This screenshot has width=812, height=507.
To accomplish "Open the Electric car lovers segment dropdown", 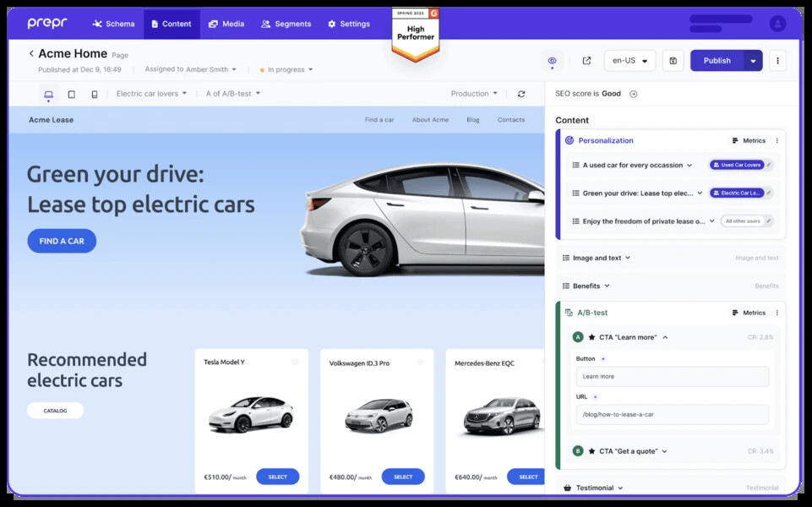I will tap(151, 94).
